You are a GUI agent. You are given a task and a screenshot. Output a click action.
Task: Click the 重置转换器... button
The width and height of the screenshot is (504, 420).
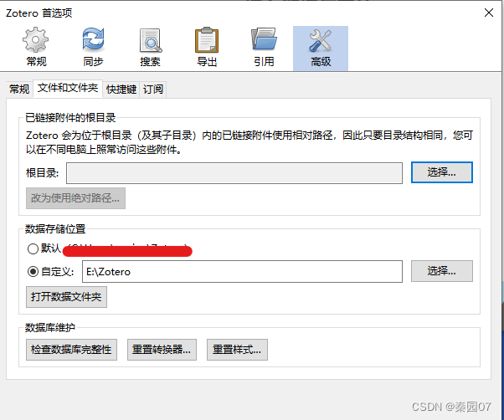pos(162,350)
